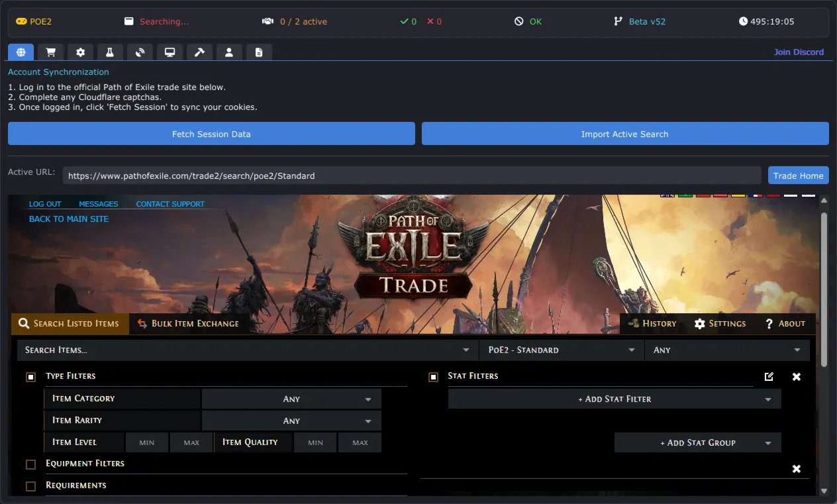
Task: Click the Item Level MAX field
Action: coord(191,442)
